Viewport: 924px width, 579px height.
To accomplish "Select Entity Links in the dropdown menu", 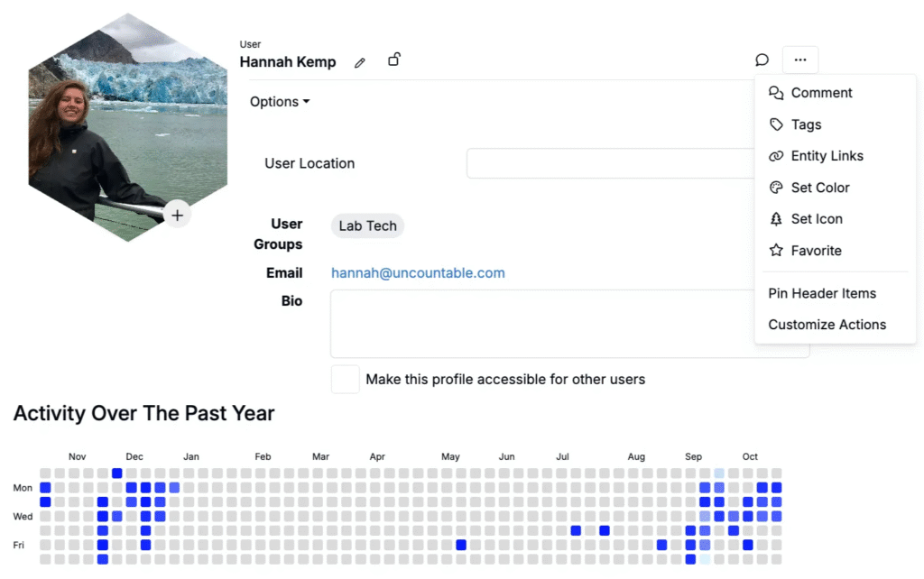I will (827, 156).
